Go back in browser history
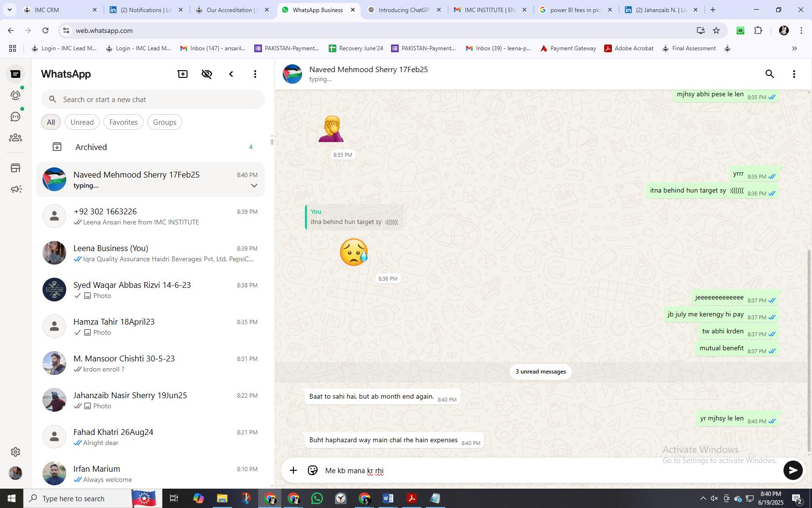This screenshot has height=508, width=812. [11, 30]
